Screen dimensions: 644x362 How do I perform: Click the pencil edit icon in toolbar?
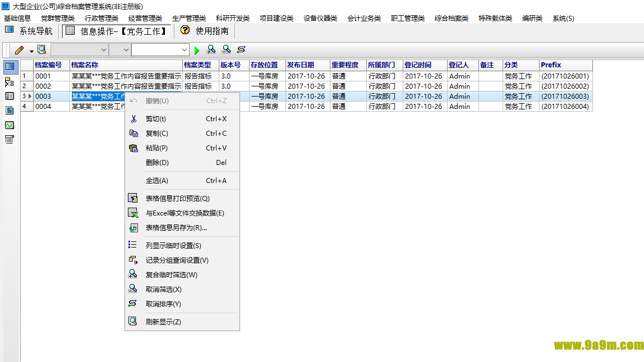coord(19,50)
